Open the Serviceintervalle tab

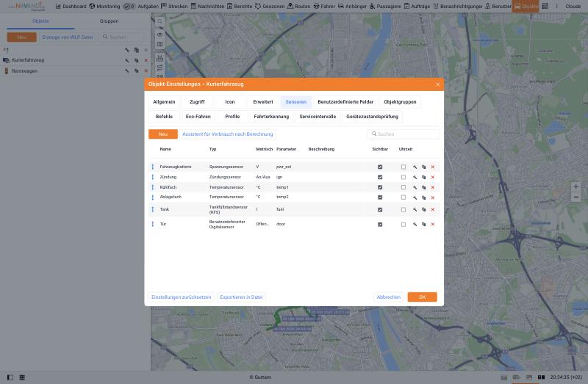[x=318, y=117]
